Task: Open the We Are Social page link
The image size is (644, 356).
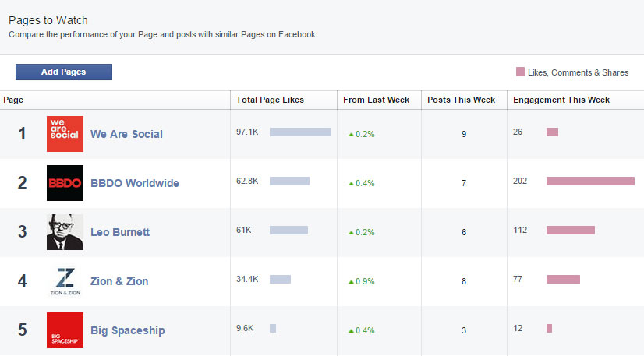Action: pyautogui.click(x=126, y=134)
